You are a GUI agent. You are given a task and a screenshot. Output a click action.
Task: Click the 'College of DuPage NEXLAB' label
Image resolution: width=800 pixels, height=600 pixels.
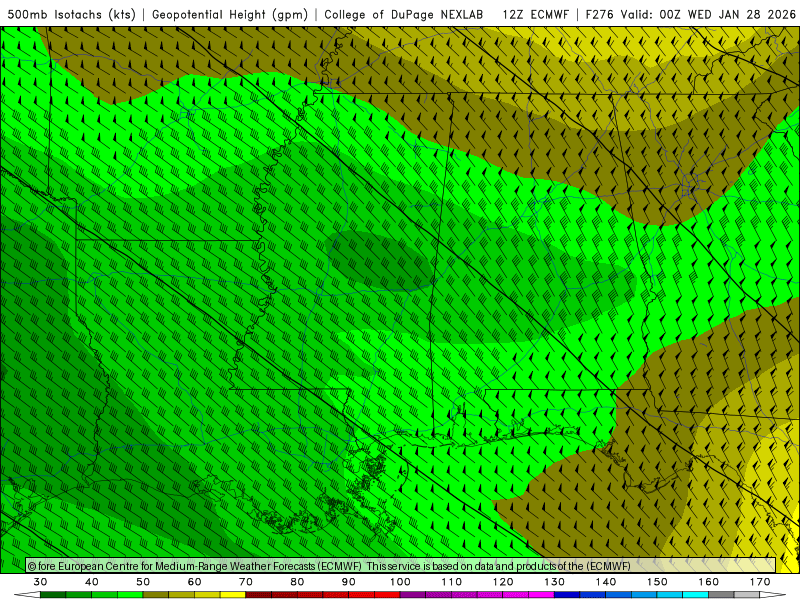point(404,15)
